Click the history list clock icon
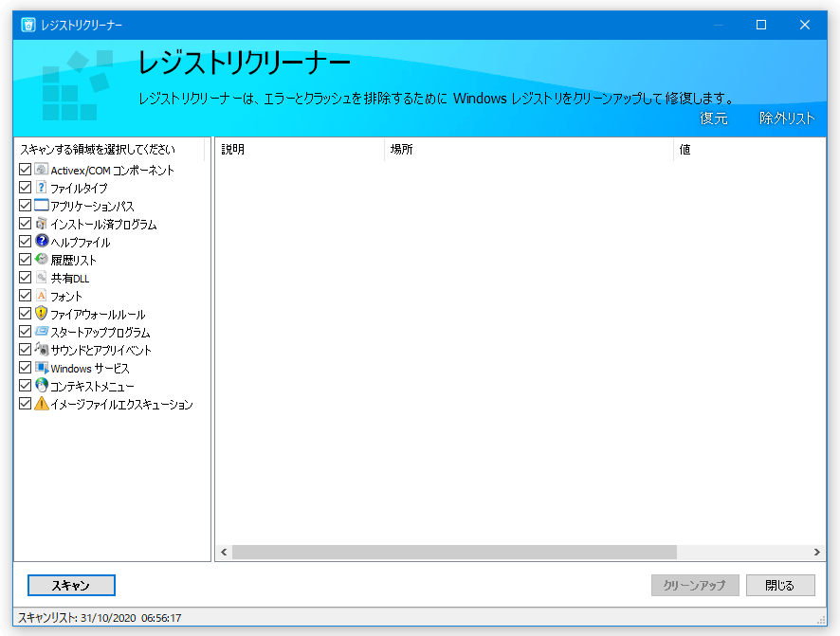 point(42,259)
